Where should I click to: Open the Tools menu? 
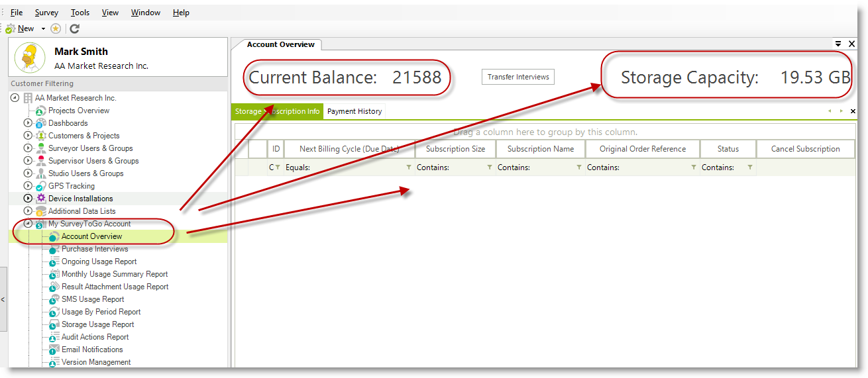click(x=80, y=13)
